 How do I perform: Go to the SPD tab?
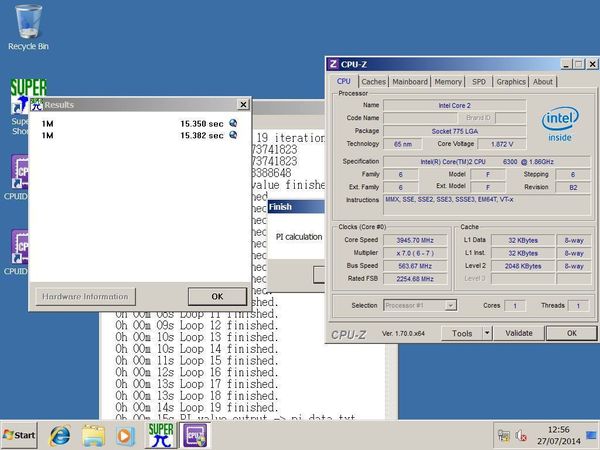coord(479,82)
